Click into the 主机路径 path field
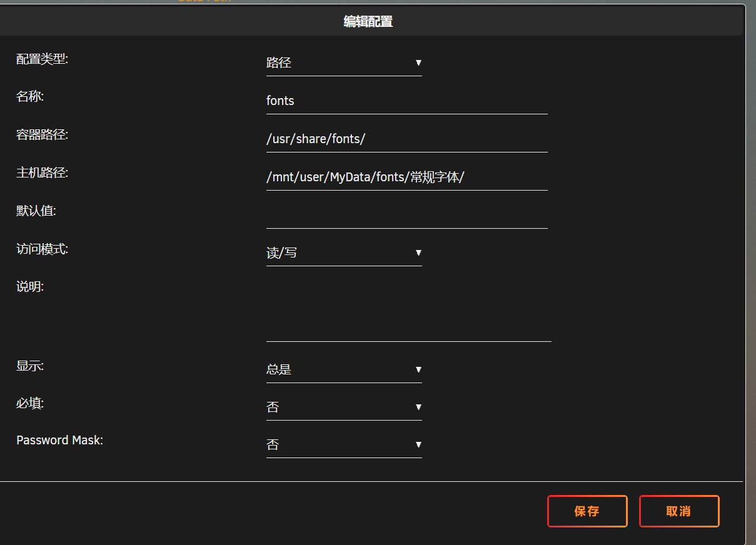 (406, 177)
